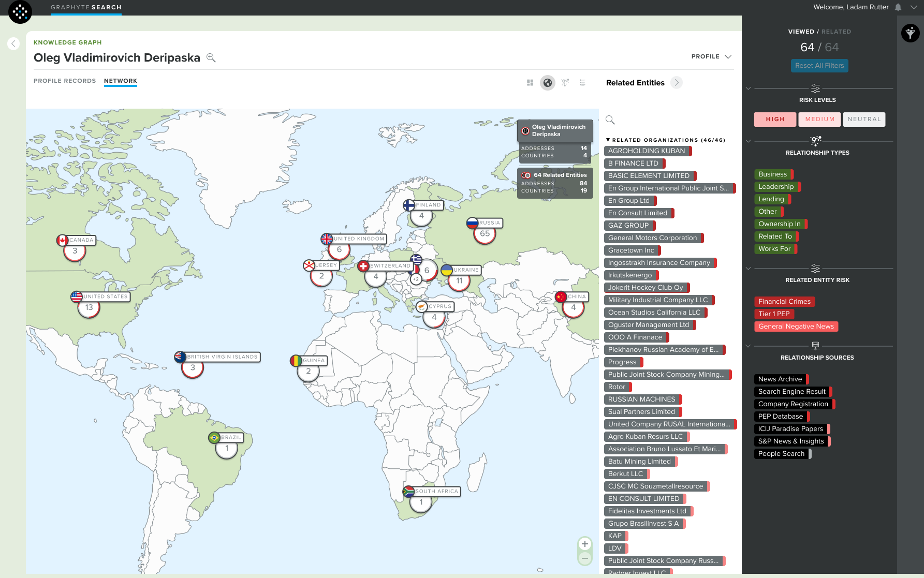The width and height of the screenshot is (924, 578).
Task: Open the Profile Records tab
Action: pyautogui.click(x=65, y=81)
